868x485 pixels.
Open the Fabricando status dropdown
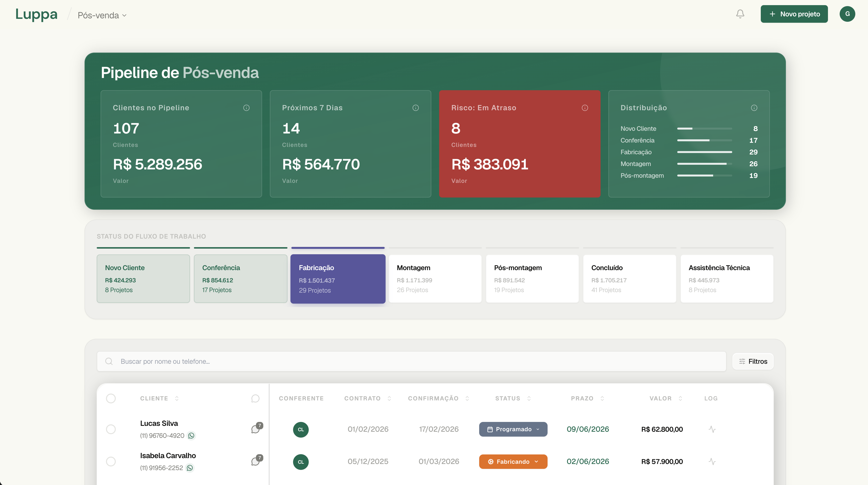pyautogui.click(x=513, y=461)
